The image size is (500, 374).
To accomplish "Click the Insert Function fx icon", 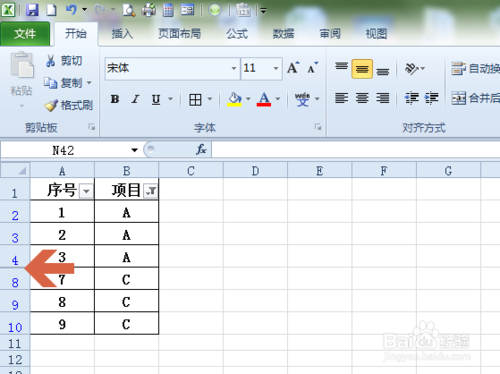I will [201, 149].
